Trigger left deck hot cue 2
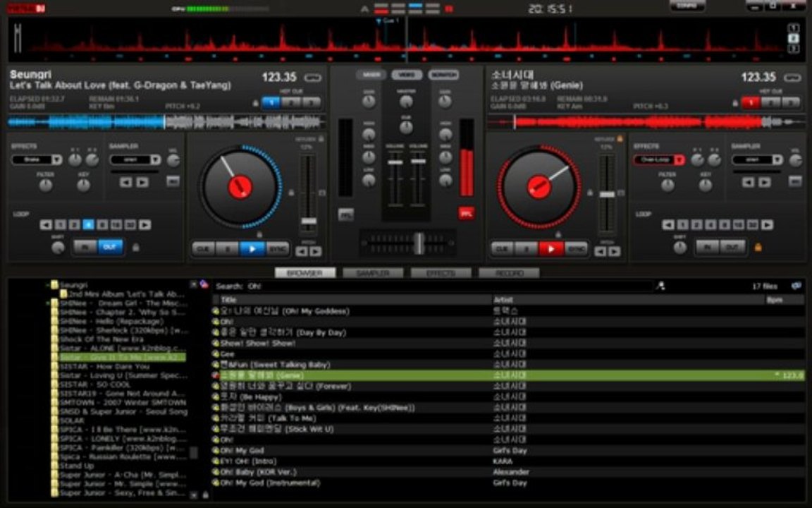The width and height of the screenshot is (812, 508). pyautogui.click(x=291, y=102)
